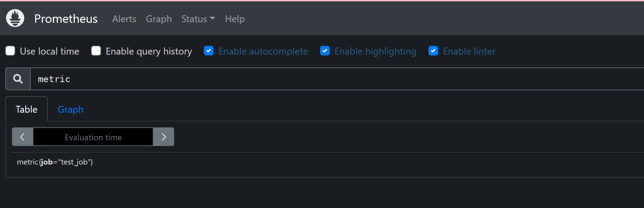Image resolution: width=644 pixels, height=208 pixels.
Task: Step evaluation time backward with left chevron
Action: (x=23, y=137)
